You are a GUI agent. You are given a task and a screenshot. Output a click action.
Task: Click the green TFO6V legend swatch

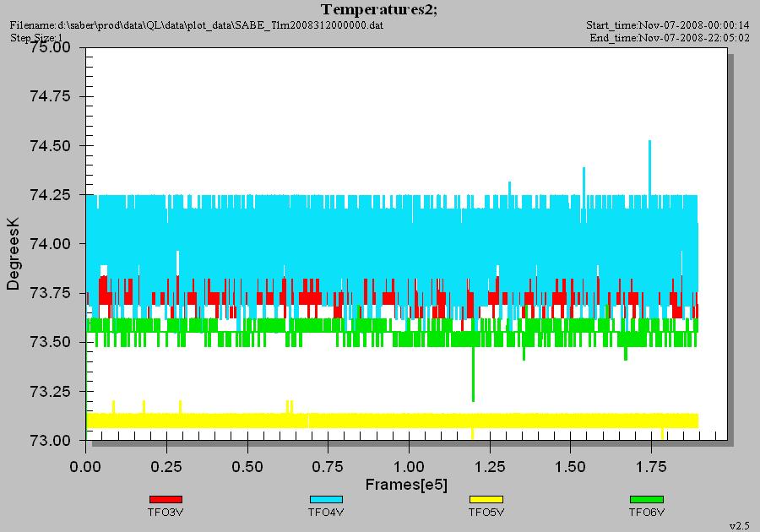click(647, 500)
